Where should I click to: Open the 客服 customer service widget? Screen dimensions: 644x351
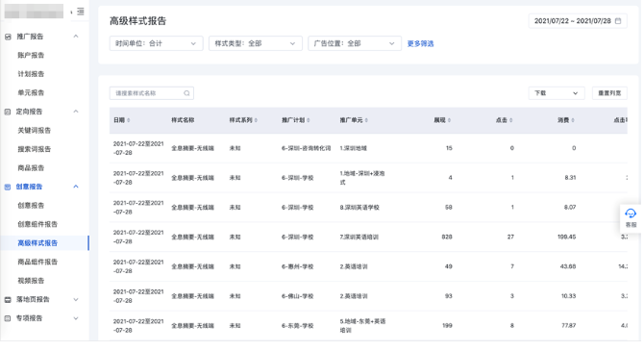point(631,218)
